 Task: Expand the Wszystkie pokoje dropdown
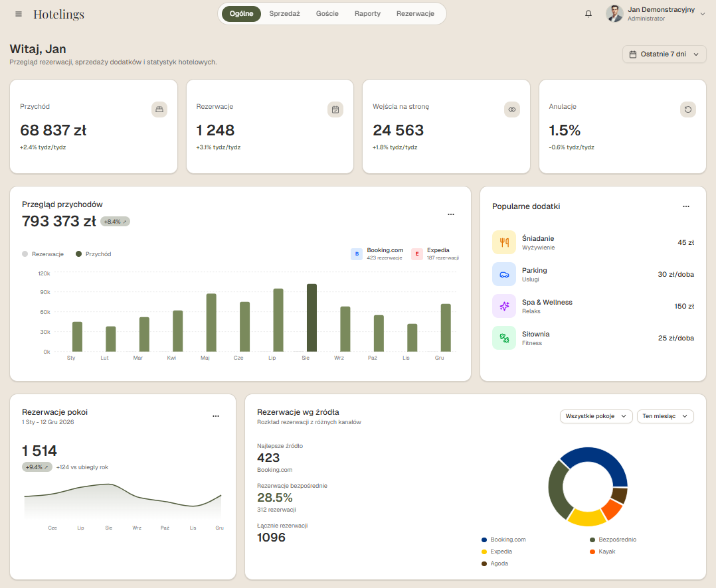596,416
